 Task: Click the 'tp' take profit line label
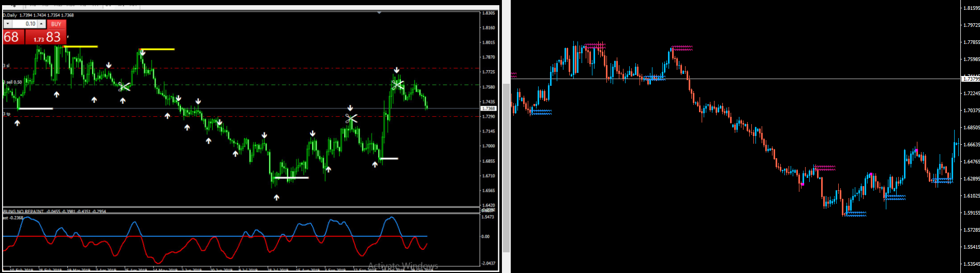click(x=7, y=114)
